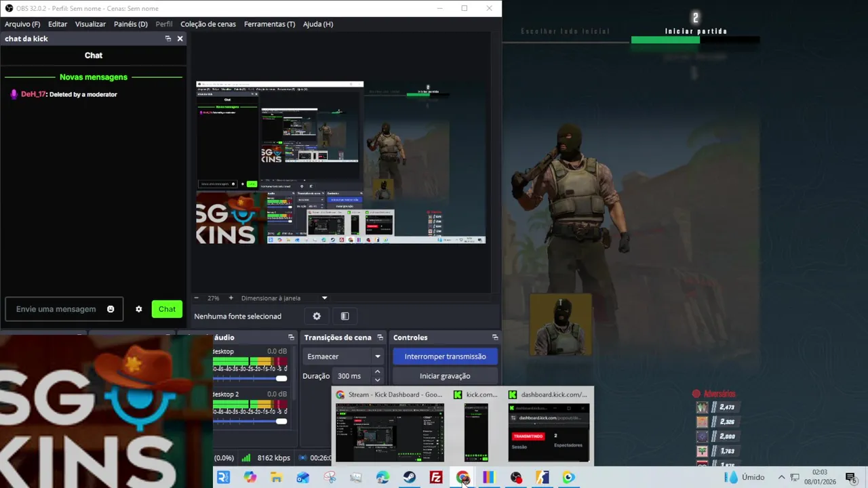
Task: Open the Úmido weather widget
Action: pos(745,477)
